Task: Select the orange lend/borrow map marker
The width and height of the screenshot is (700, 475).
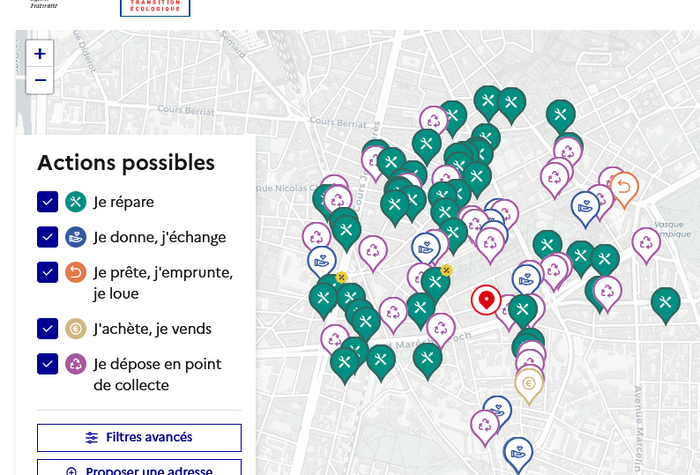Action: (x=624, y=190)
